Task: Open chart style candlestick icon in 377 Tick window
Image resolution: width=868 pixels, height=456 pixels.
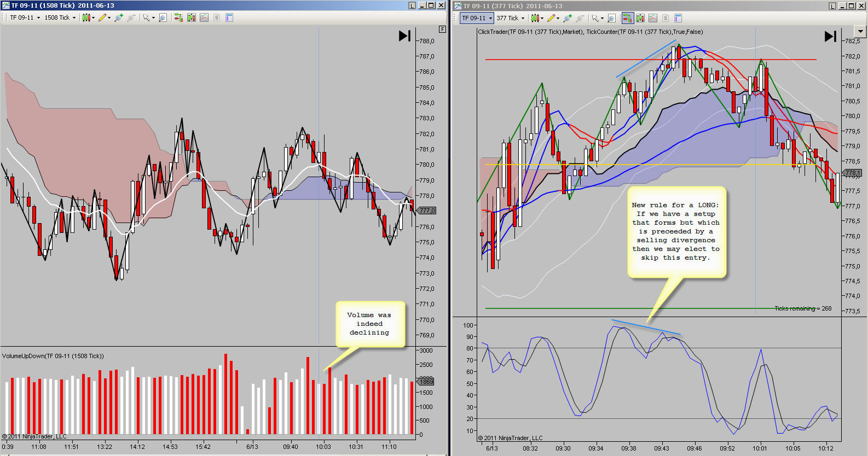Action: [x=535, y=18]
